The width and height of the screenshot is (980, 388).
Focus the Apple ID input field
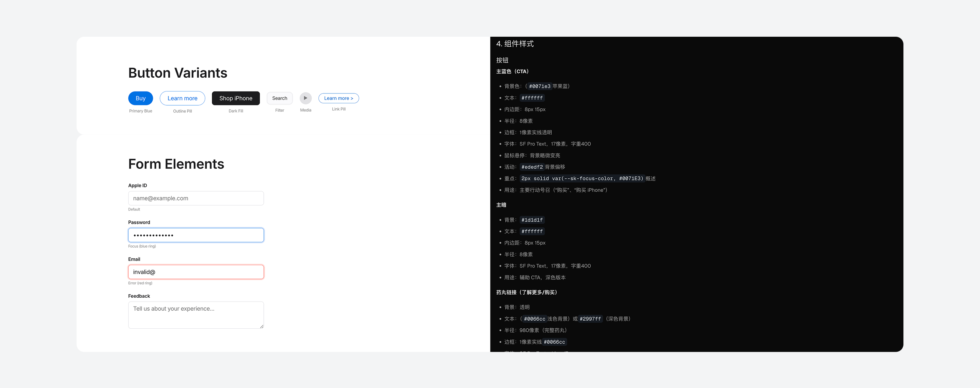tap(196, 198)
